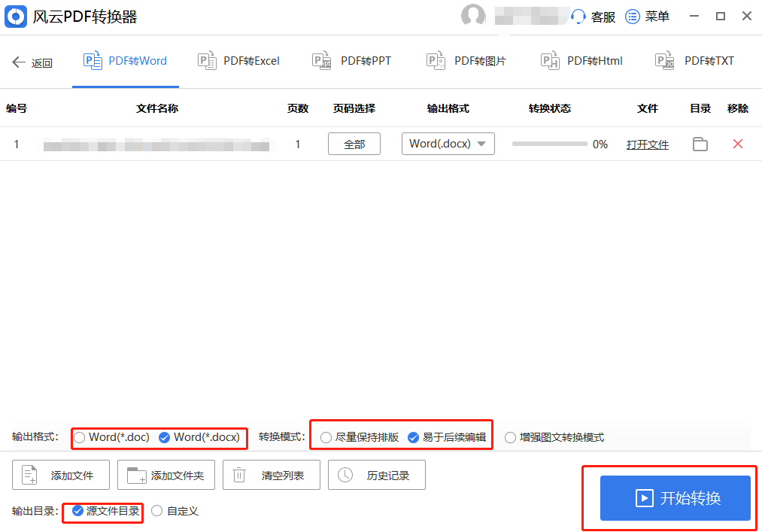762x532 pixels.
Task: Minimize the window
Action: [694, 16]
